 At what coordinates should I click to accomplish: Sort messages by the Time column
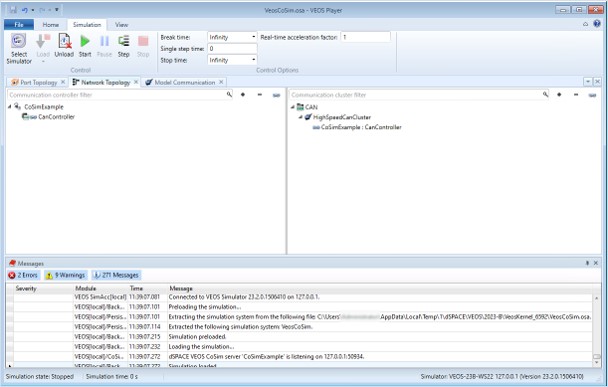(x=147, y=288)
